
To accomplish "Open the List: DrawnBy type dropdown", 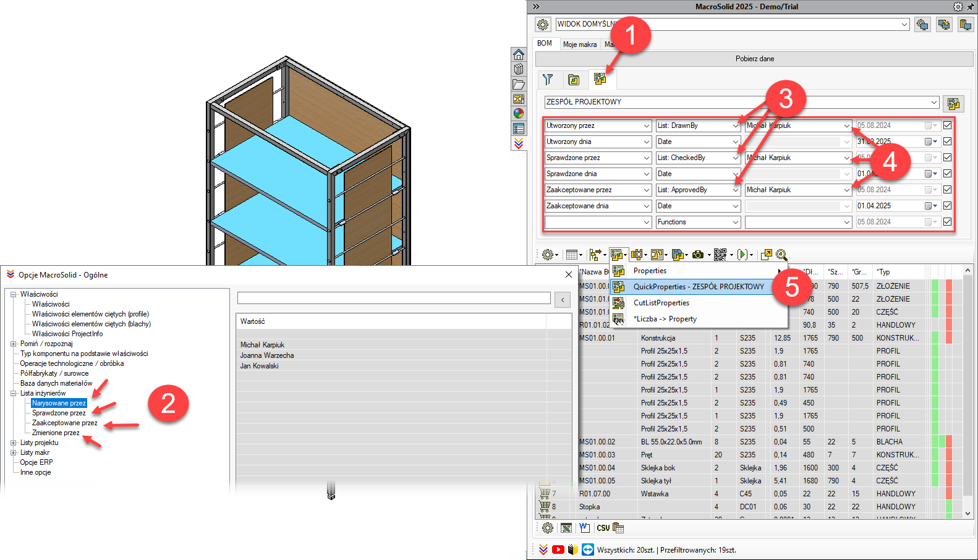I will tap(736, 125).
